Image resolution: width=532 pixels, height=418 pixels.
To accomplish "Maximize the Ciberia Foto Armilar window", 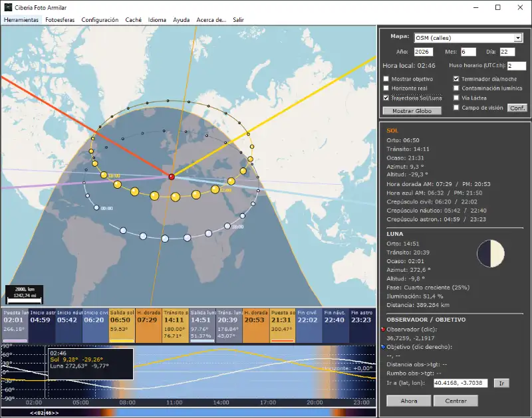I will (x=497, y=7).
